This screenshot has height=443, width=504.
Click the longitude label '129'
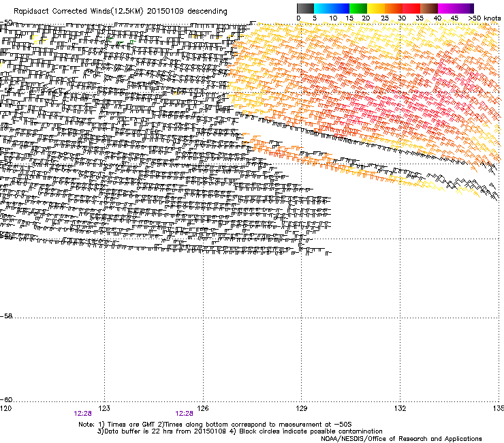pos(301,408)
